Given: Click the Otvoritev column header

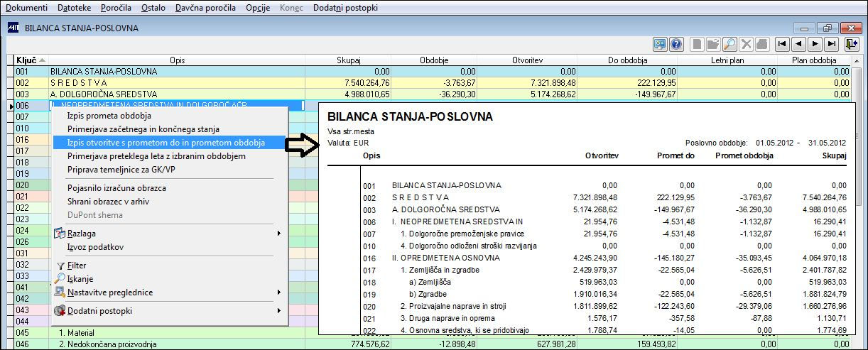Looking at the screenshot, I should (527, 60).
